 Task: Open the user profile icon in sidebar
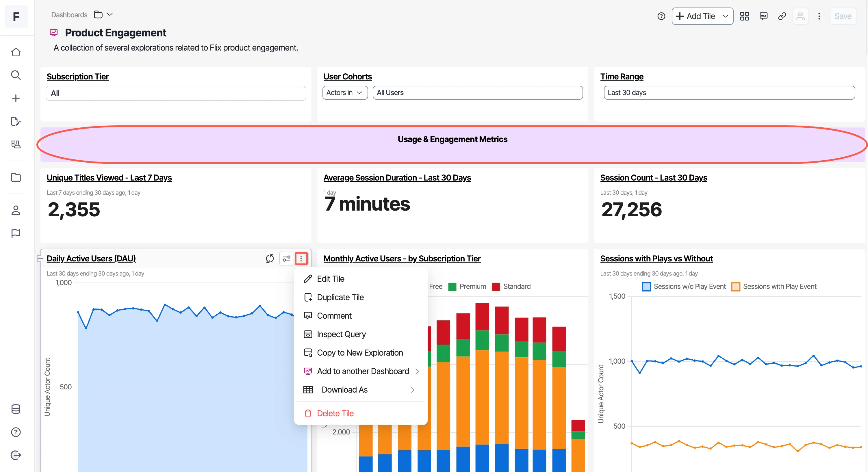click(x=16, y=210)
